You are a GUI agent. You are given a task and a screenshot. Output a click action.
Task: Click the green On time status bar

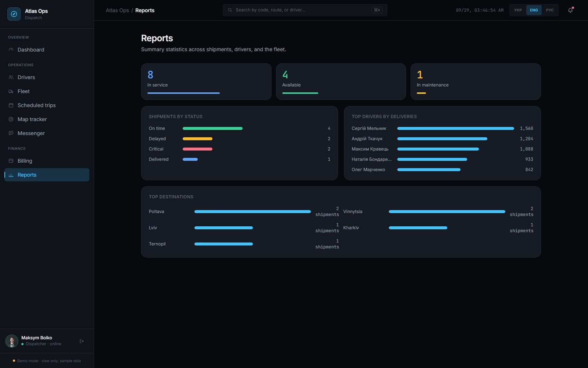[x=212, y=128]
